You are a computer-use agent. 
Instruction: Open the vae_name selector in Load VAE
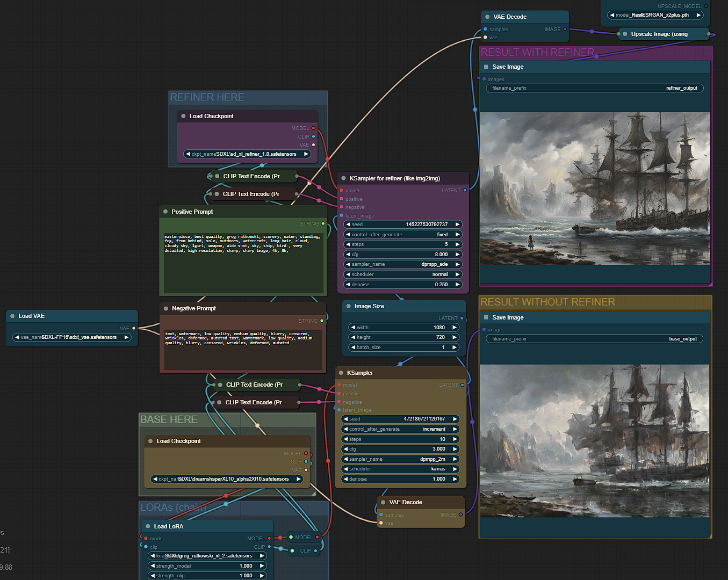(x=71, y=337)
